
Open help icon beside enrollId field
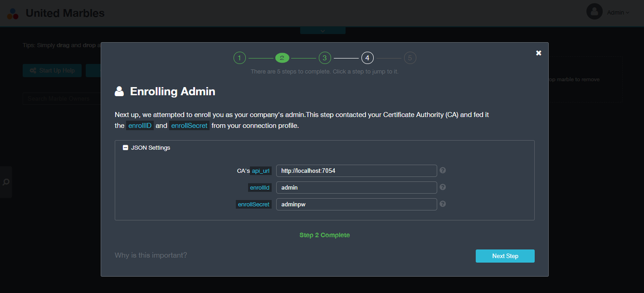(443, 187)
